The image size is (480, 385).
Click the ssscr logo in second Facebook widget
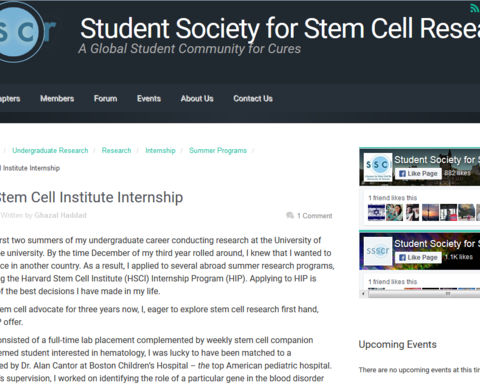pos(378,251)
